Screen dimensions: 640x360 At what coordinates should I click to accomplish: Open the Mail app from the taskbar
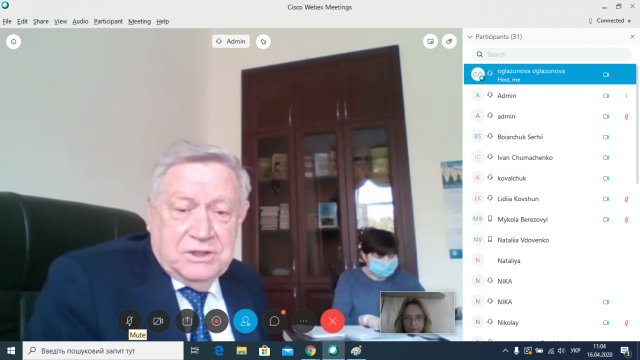tap(287, 351)
